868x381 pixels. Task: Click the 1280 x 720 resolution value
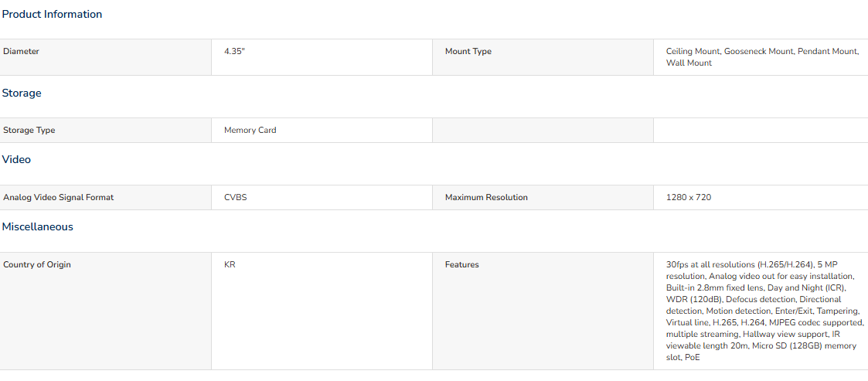(689, 197)
